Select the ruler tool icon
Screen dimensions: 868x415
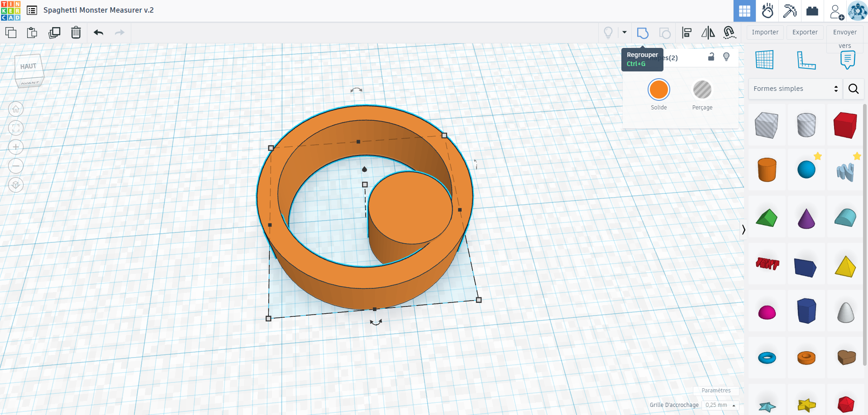pyautogui.click(x=806, y=60)
